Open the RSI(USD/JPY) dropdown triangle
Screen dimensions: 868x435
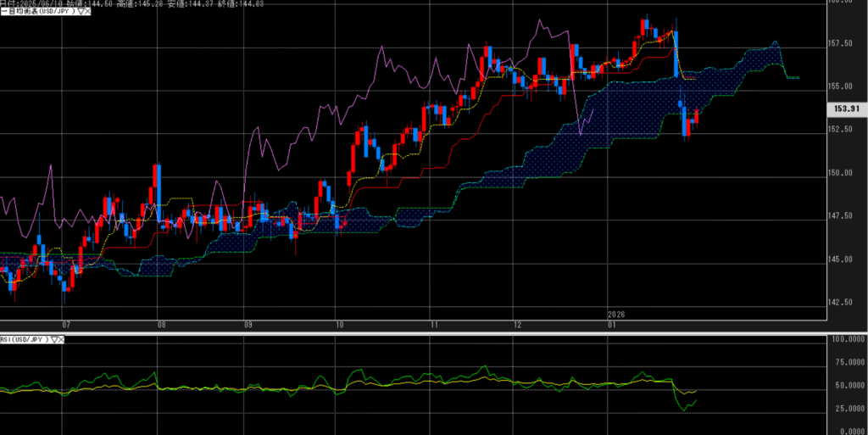pos(56,340)
